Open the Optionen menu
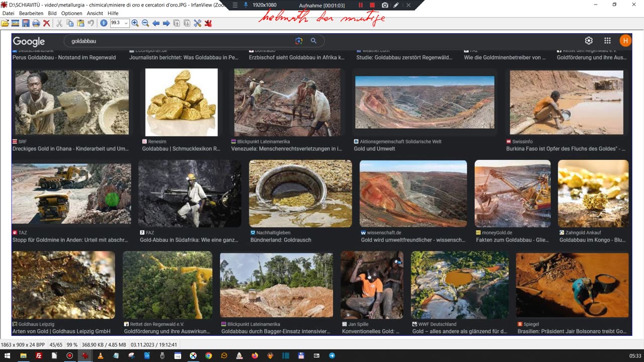644x362 pixels. [x=72, y=13]
